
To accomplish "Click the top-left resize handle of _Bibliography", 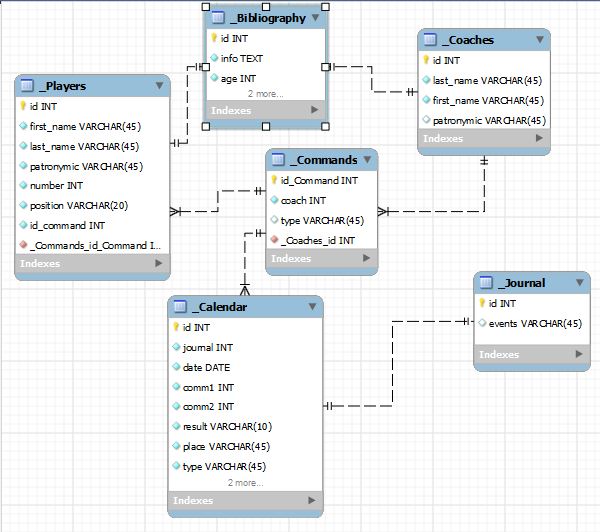I will tap(204, 4).
